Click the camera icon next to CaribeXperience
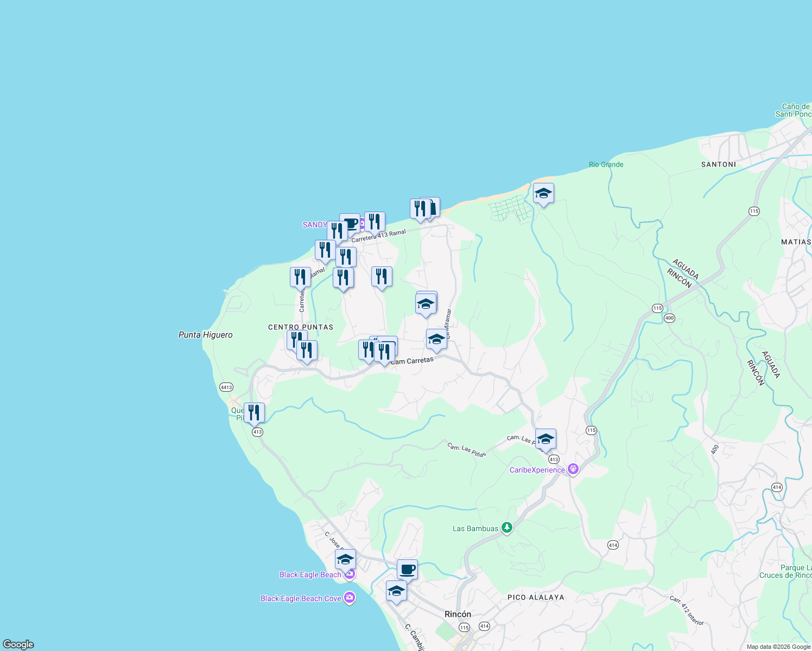The image size is (812, 651). (x=573, y=469)
